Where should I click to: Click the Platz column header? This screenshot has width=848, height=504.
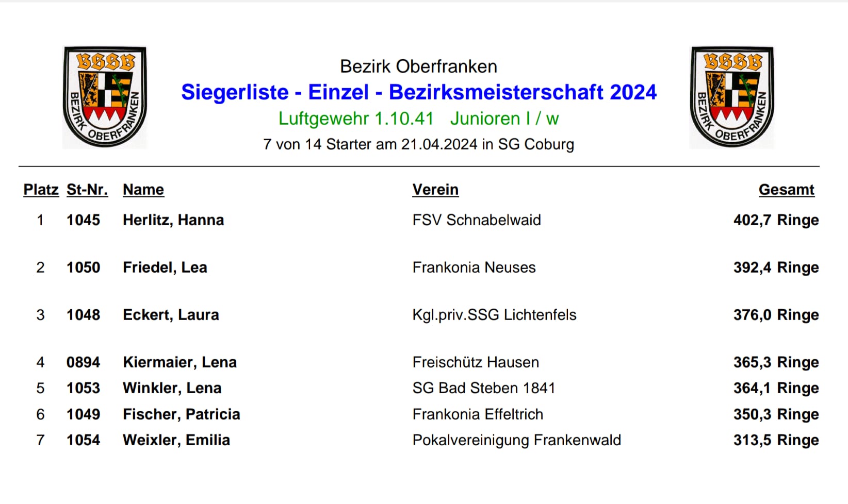[41, 190]
